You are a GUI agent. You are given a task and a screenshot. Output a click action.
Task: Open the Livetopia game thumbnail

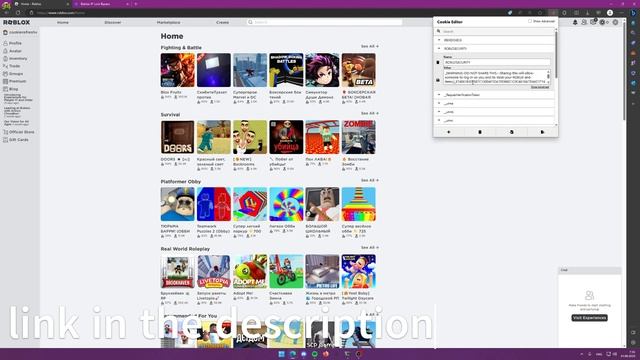point(214,271)
